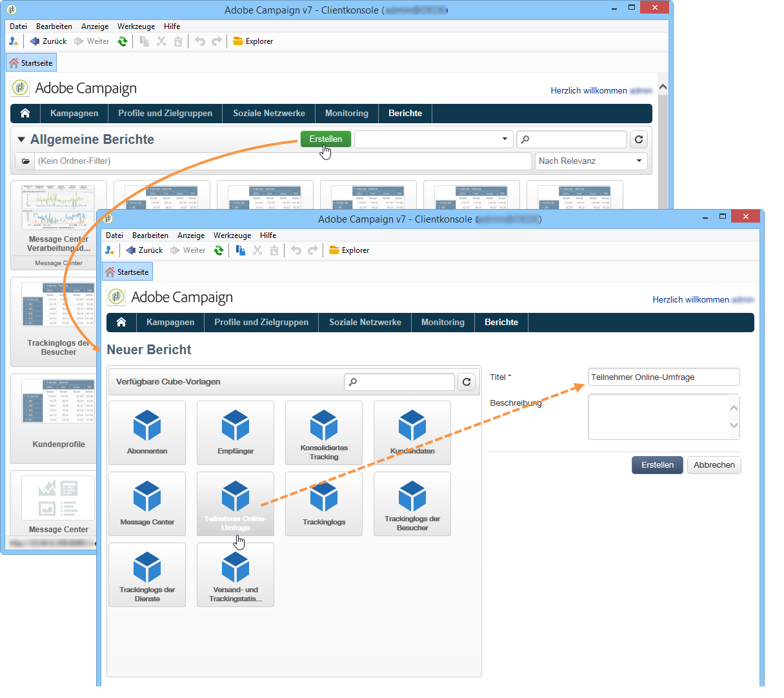Click copy icon in front window toolbar

[x=241, y=250]
